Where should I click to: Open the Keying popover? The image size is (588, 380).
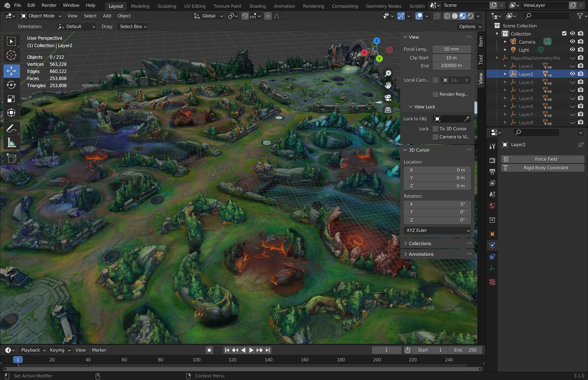point(60,350)
